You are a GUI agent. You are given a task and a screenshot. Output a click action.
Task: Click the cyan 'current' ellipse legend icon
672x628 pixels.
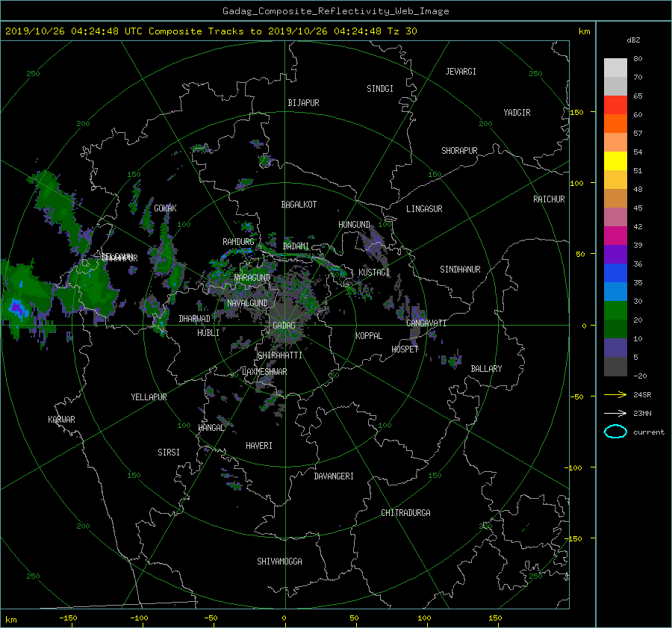tap(615, 432)
